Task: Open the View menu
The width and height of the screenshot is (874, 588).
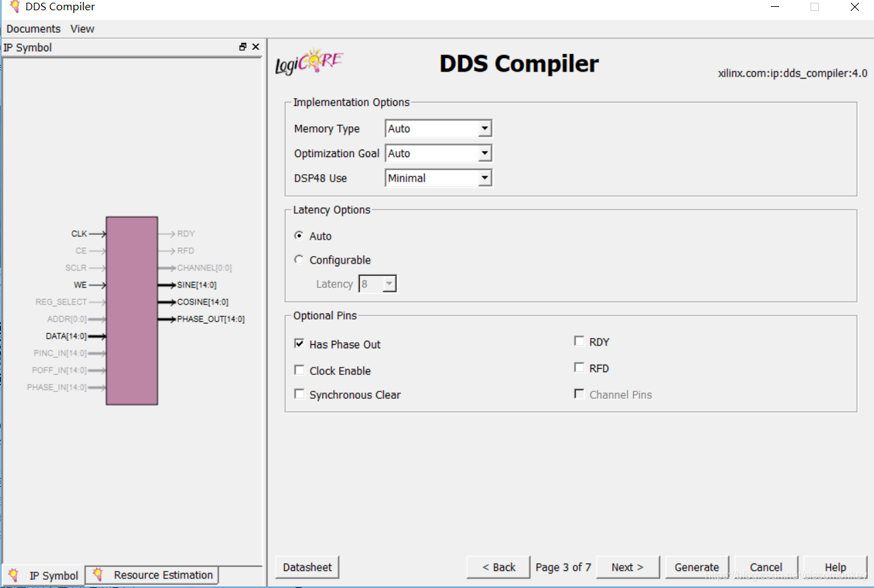Action: [82, 29]
